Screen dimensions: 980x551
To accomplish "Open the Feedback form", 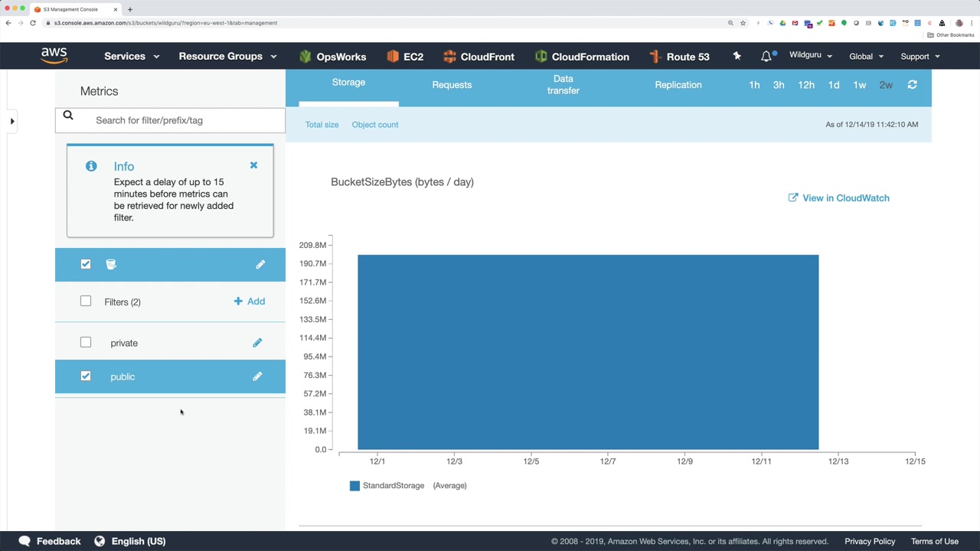I will tap(50, 541).
